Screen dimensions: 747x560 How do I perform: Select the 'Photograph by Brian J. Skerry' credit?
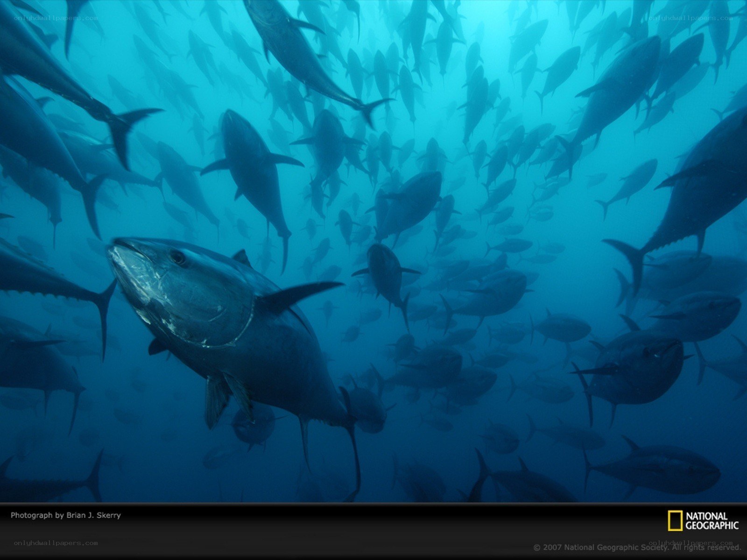coord(66,515)
